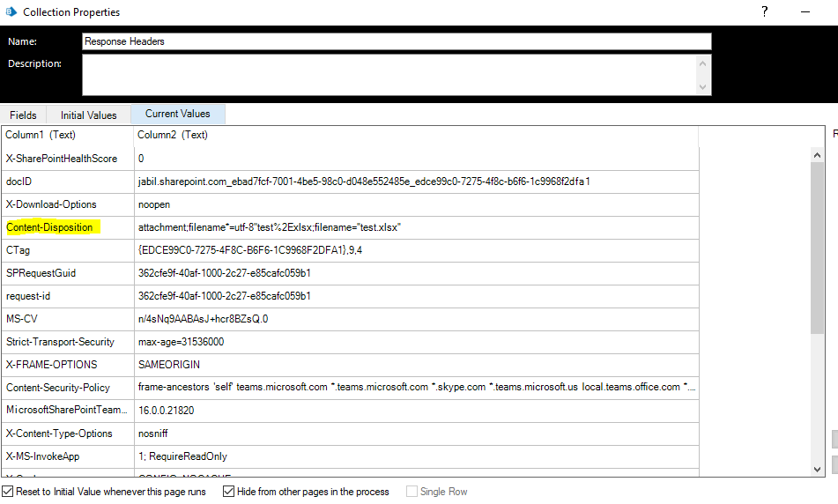
Task: Click inside the Description text area
Action: click(x=389, y=75)
